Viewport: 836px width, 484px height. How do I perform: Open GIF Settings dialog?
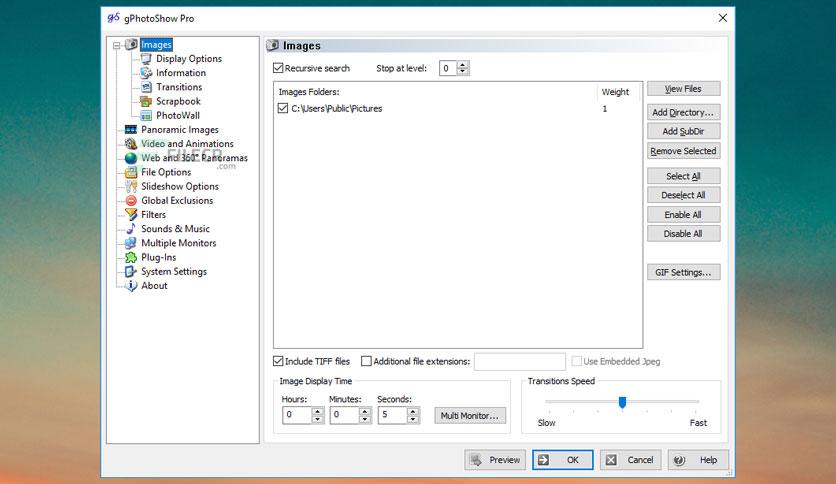(x=684, y=272)
